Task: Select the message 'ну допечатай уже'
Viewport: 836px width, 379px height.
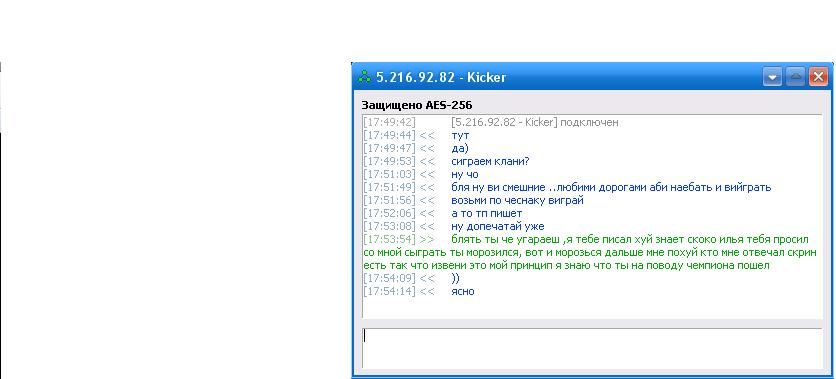Action: (x=497, y=226)
